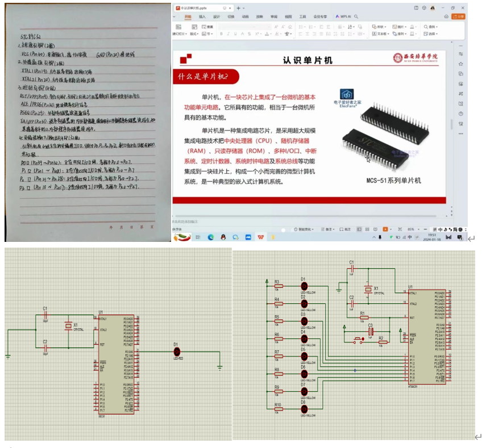Click the Italic formatting icon

228,34
